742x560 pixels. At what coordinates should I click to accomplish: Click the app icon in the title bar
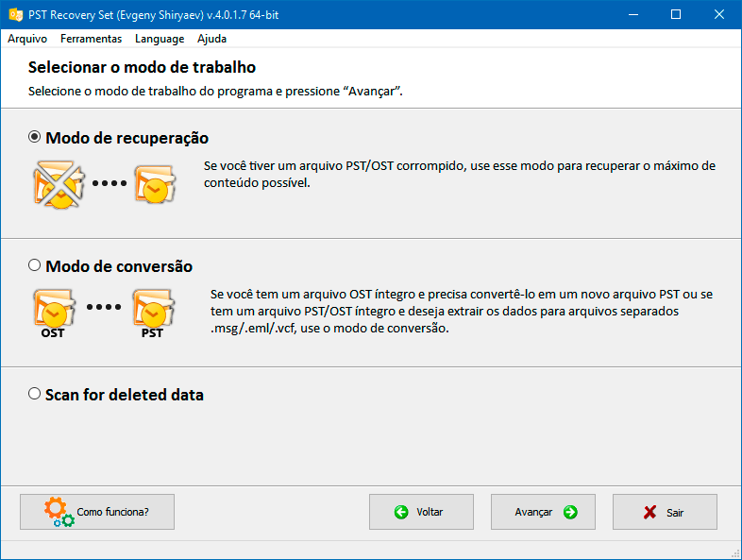pyautogui.click(x=16, y=15)
